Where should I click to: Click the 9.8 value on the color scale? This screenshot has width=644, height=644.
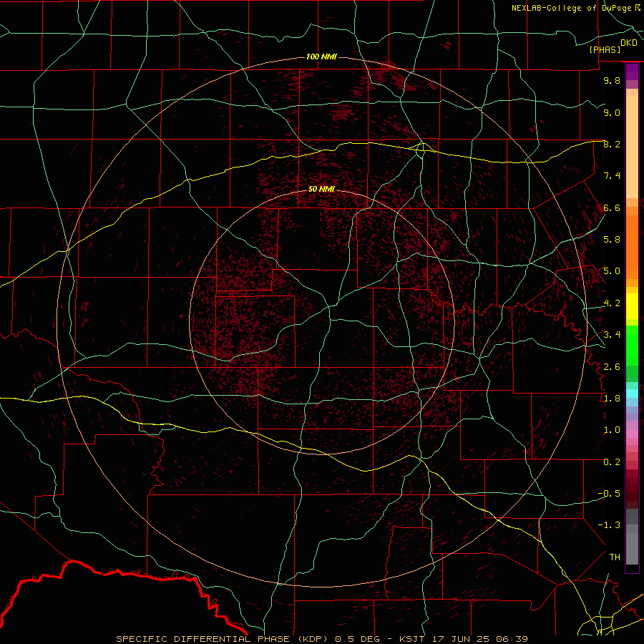click(612, 80)
